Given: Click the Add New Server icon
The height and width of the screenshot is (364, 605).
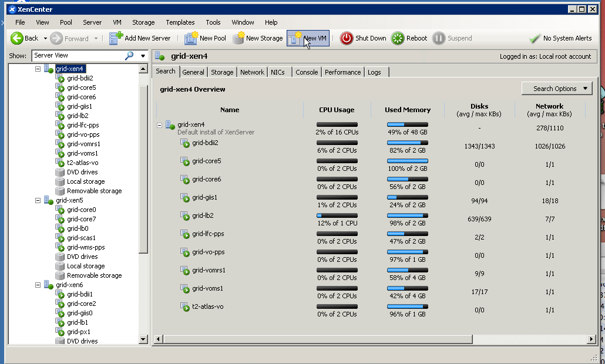Looking at the screenshot, I should point(116,38).
